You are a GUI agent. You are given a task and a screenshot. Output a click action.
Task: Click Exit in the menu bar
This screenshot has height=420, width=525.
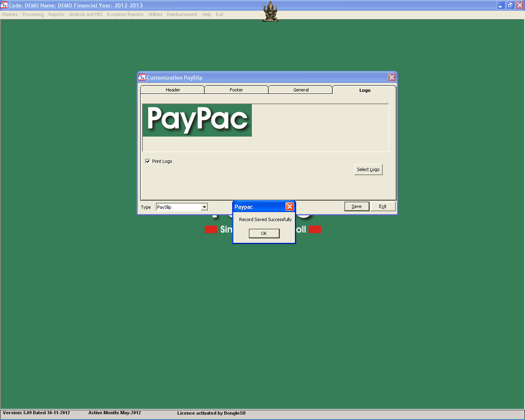[x=219, y=14]
